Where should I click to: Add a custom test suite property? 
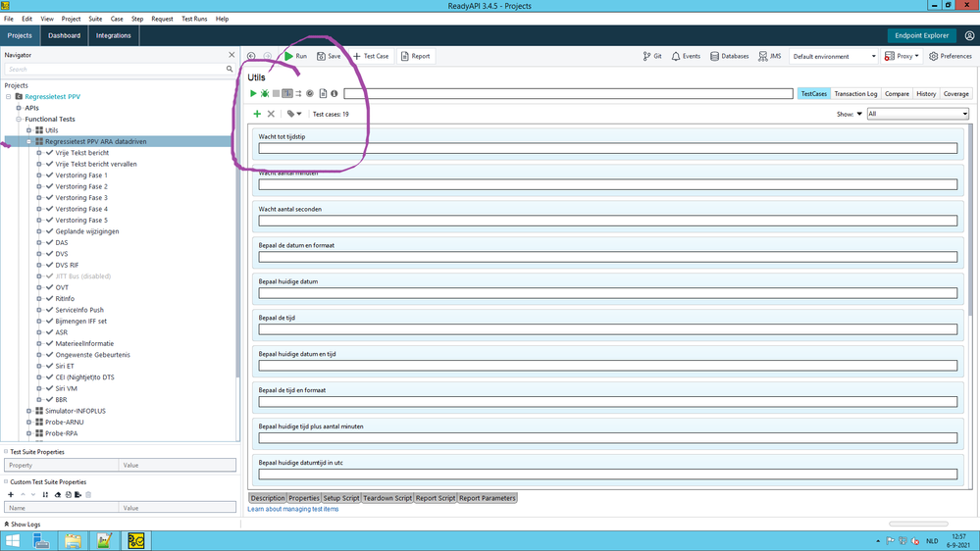pyautogui.click(x=11, y=495)
